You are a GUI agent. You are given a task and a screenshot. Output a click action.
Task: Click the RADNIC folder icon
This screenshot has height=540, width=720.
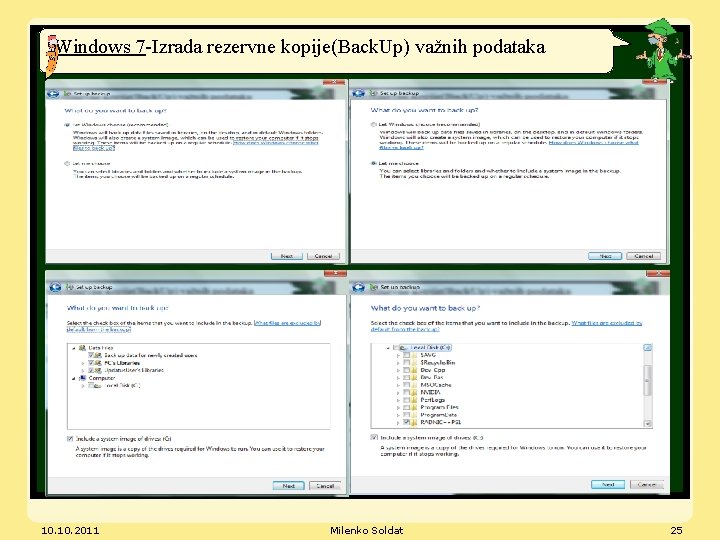(x=414, y=422)
